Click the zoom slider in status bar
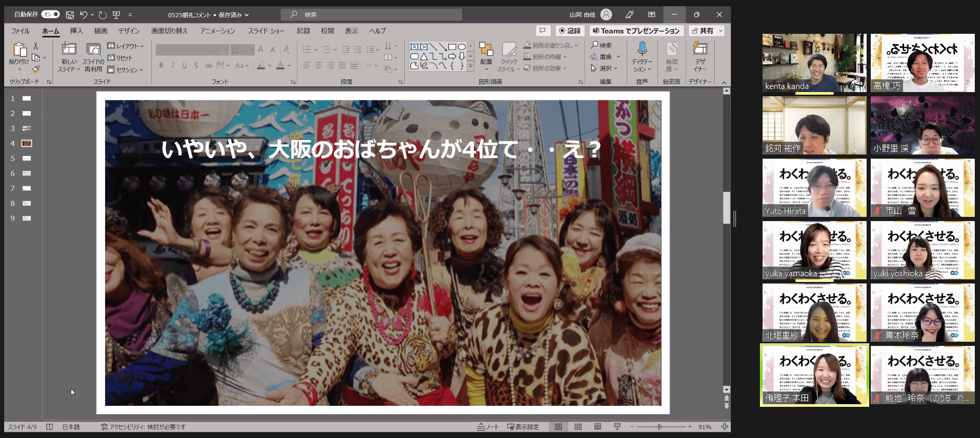980x438 pixels. pyautogui.click(x=660, y=427)
